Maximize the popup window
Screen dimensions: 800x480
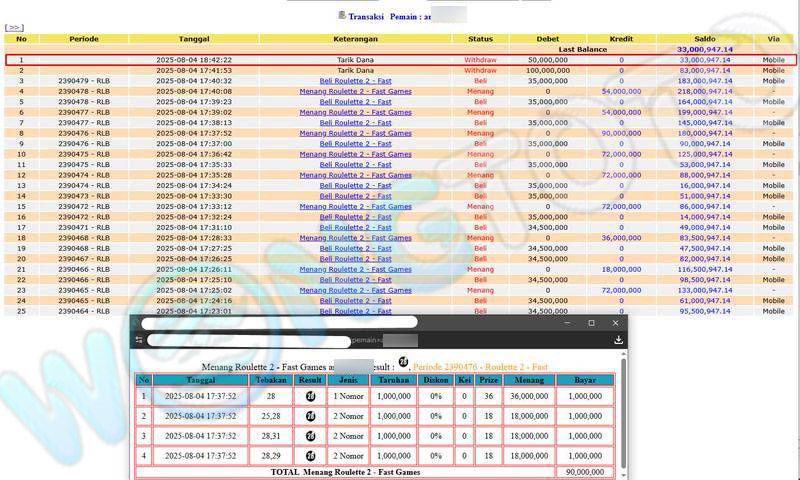point(591,323)
